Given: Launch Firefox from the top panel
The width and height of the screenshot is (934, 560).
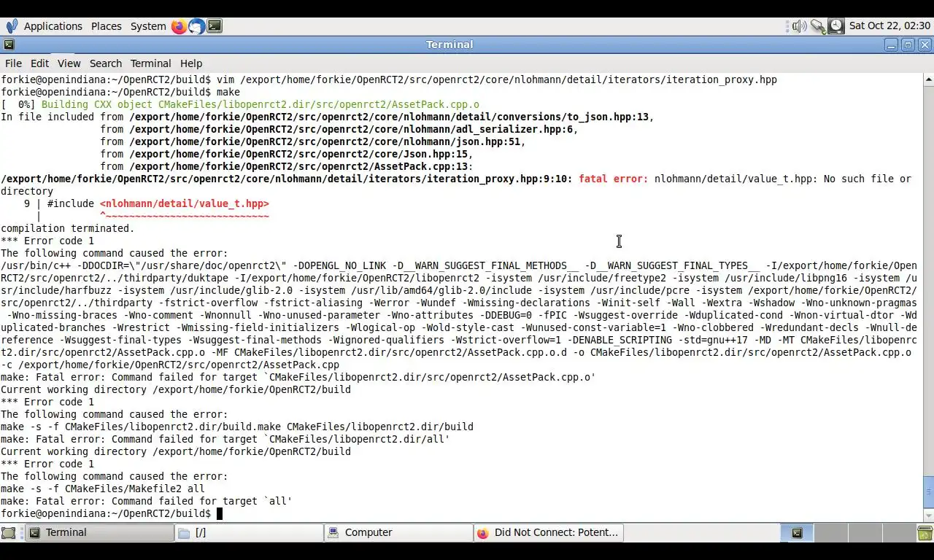Looking at the screenshot, I should coord(179,26).
